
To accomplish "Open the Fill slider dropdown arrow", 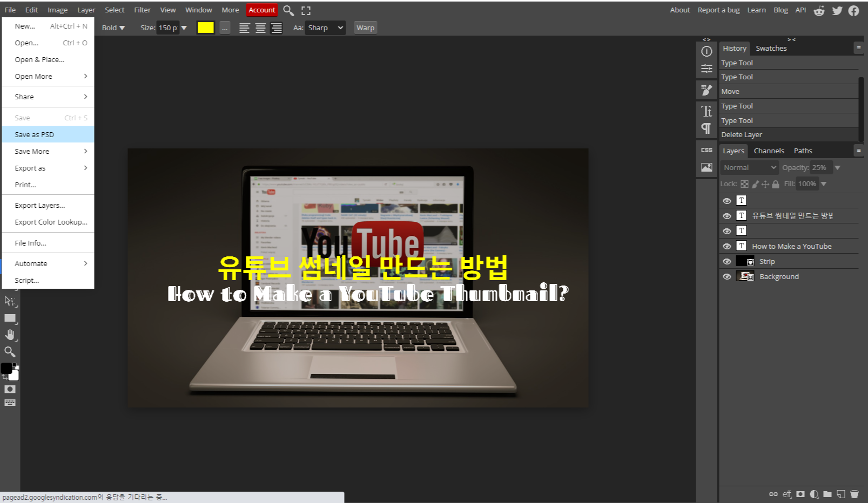I will tap(824, 184).
